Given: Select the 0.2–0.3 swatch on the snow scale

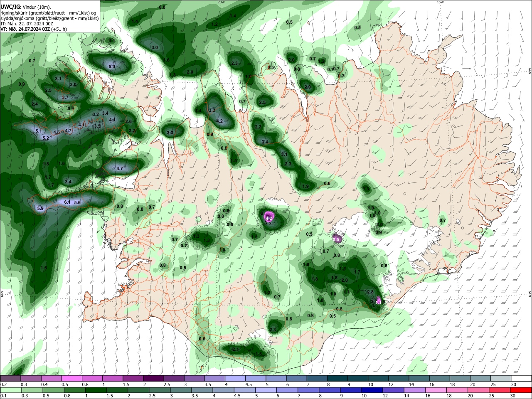Looking at the screenshot, I should [10, 379].
